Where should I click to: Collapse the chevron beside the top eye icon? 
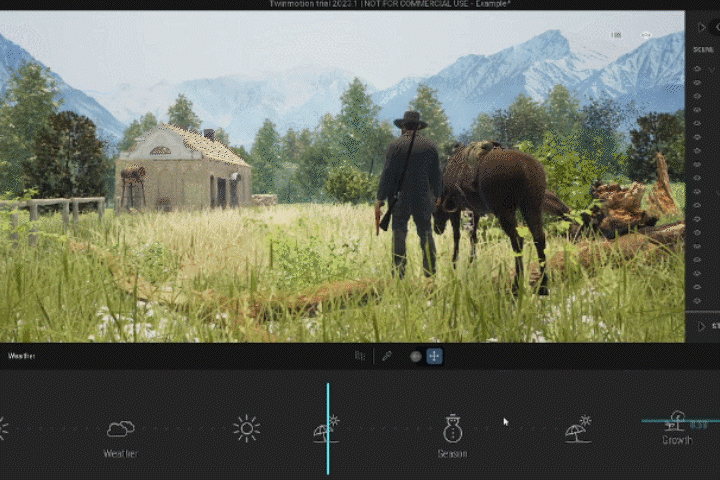(x=711, y=69)
